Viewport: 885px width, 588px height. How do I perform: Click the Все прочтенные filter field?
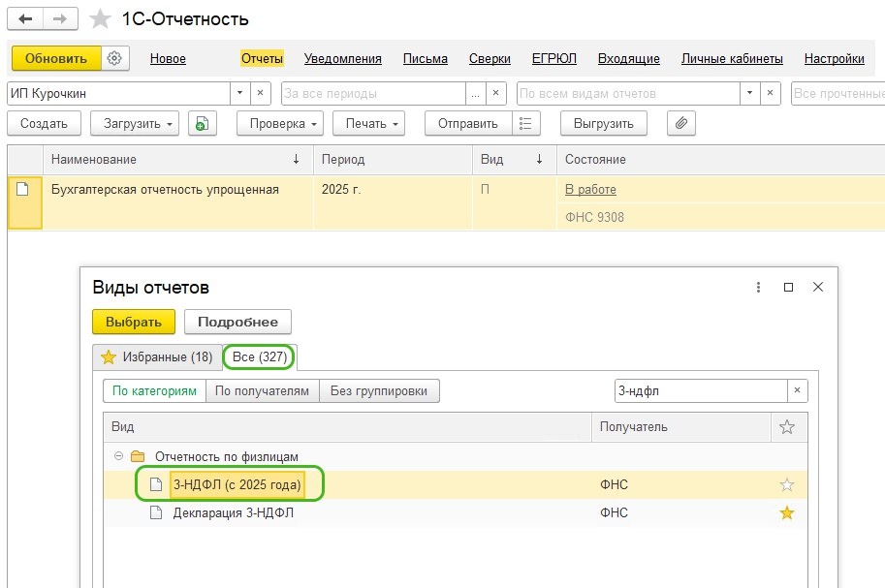838,93
